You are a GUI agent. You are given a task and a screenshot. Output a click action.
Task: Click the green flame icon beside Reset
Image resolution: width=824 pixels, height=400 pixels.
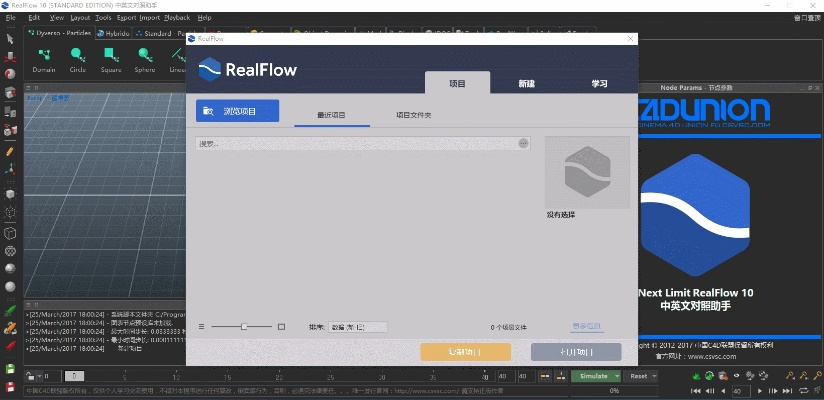(696, 376)
